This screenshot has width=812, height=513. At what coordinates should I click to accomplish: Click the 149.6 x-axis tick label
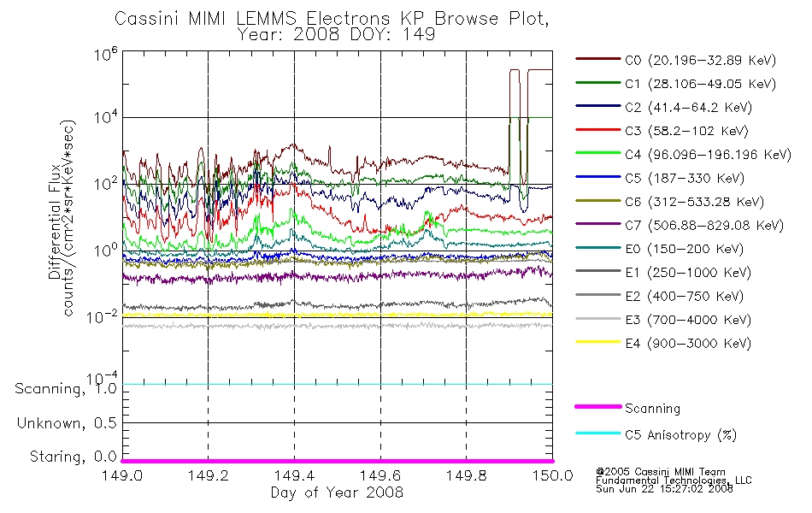click(380, 475)
